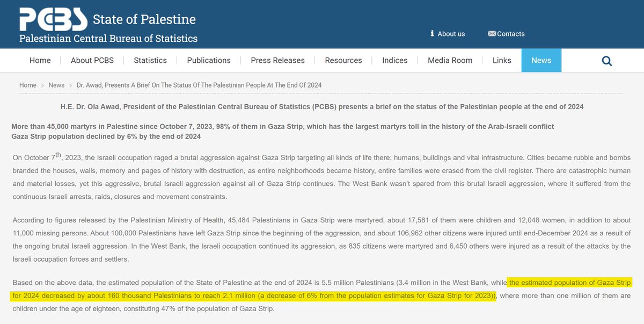Click the 'More than 45,000 martyrs' headline
The width and height of the screenshot is (644, 324).
click(x=283, y=126)
